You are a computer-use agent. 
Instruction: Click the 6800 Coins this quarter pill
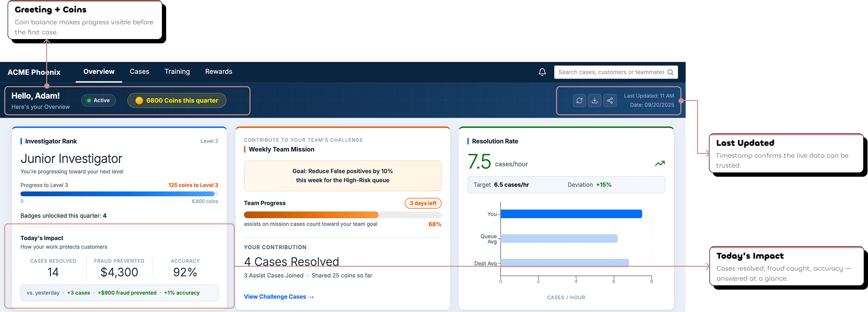[x=177, y=101]
